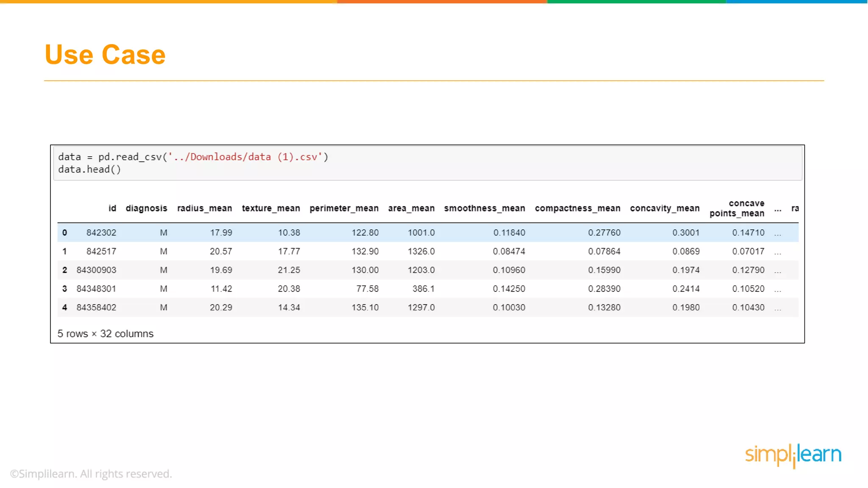Select the 'concave points_mean' column header
The height and width of the screenshot is (488, 868).
coord(737,208)
